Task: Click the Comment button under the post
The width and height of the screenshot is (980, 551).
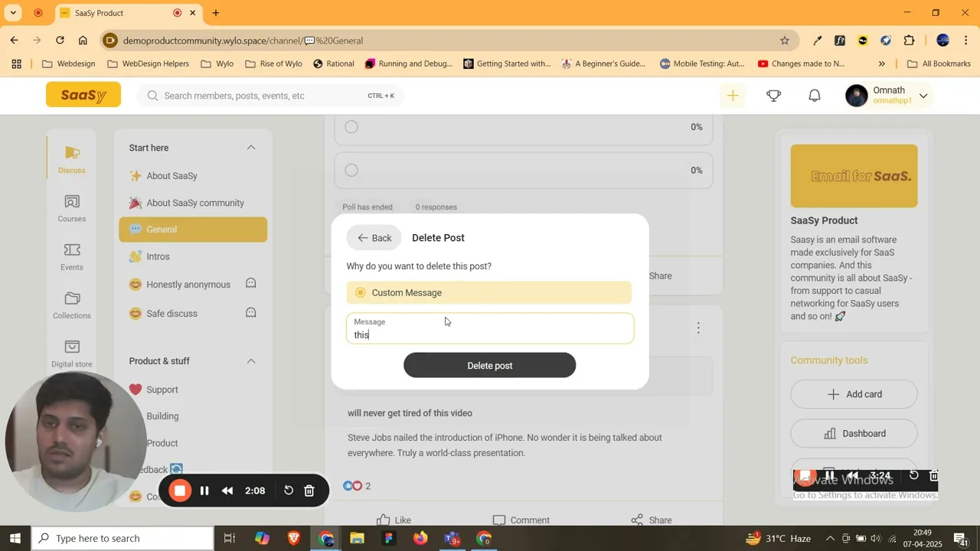Action: tap(521, 520)
